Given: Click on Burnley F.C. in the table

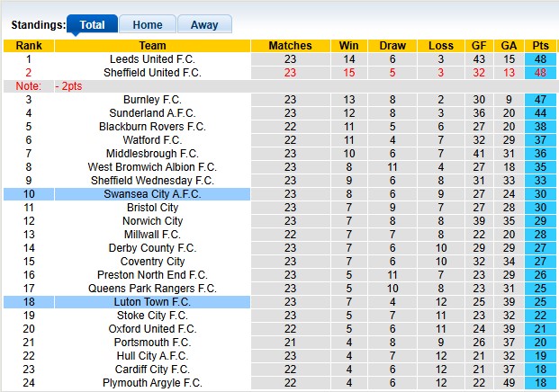Looking at the screenshot, I should pos(153,100).
